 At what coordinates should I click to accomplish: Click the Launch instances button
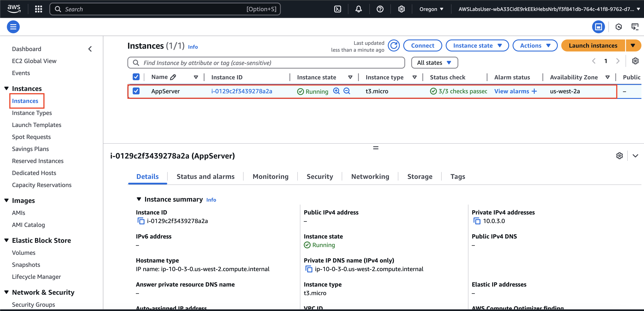pos(593,45)
